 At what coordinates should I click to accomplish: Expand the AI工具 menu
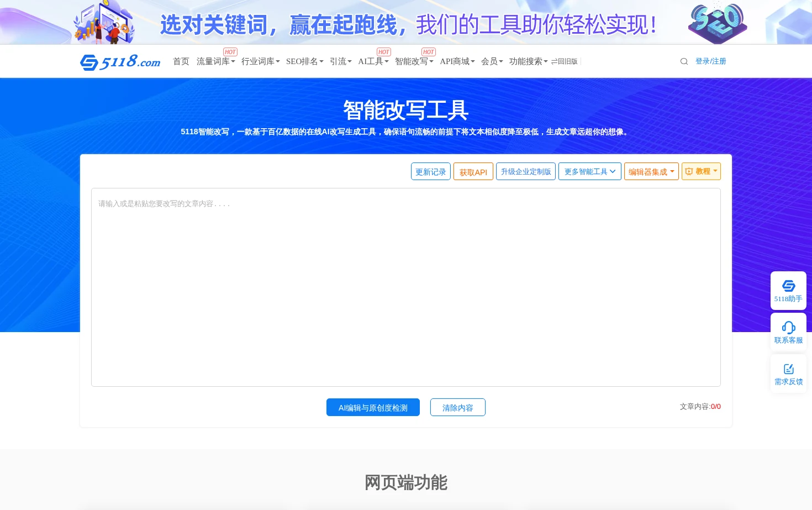pyautogui.click(x=373, y=61)
